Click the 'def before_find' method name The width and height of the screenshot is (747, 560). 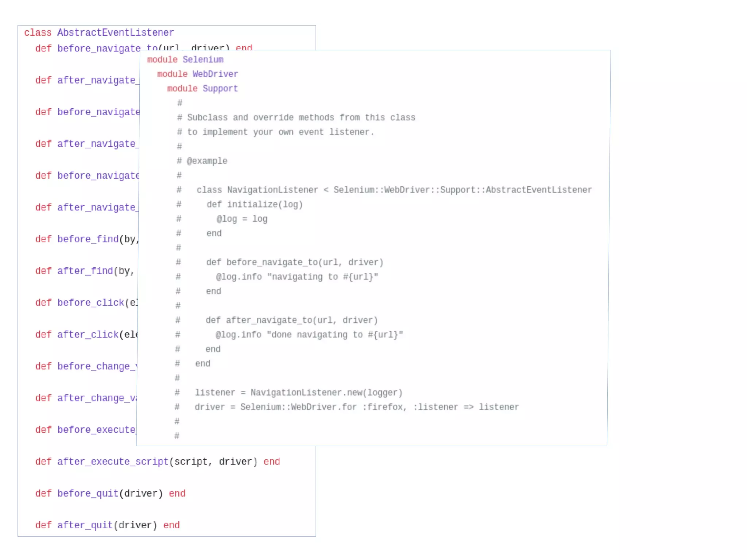(88, 239)
